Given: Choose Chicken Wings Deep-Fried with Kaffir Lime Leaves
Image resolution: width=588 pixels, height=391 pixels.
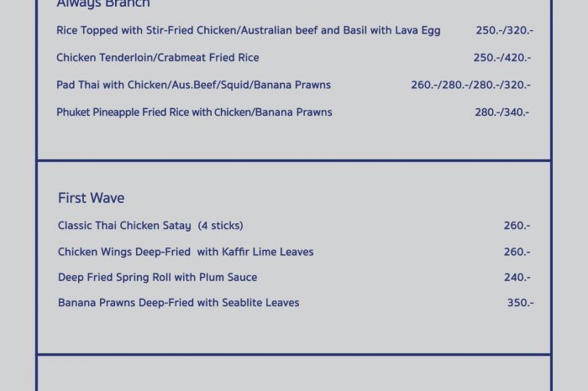Looking at the screenshot, I should point(186,252).
